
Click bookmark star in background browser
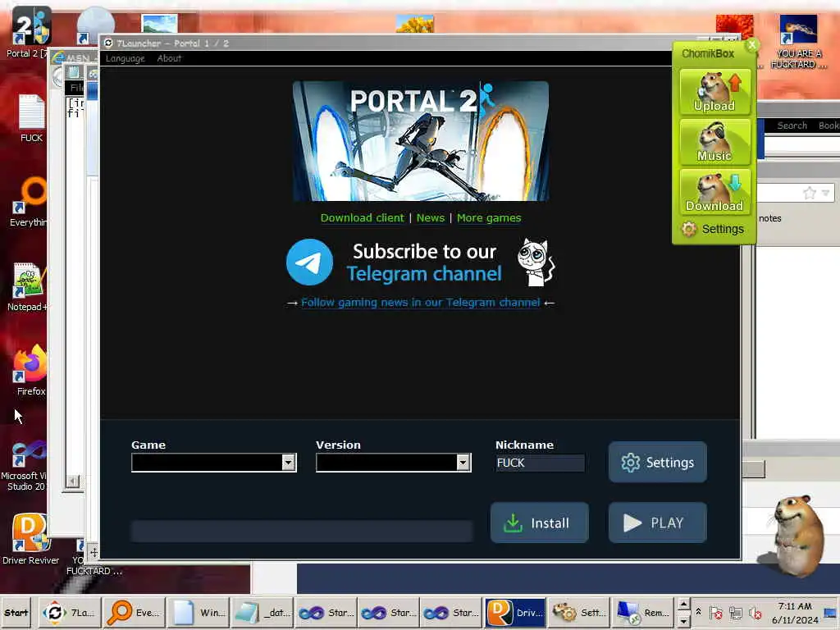[x=810, y=192]
